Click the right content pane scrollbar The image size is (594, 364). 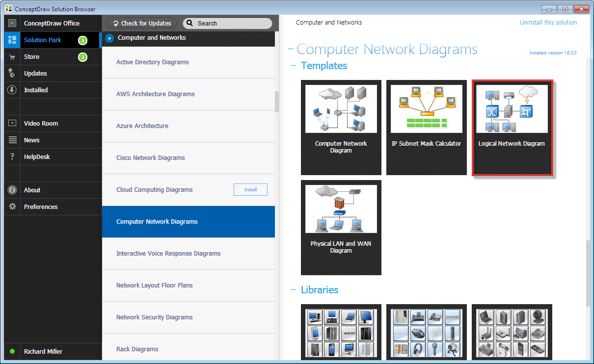pyautogui.click(x=589, y=273)
